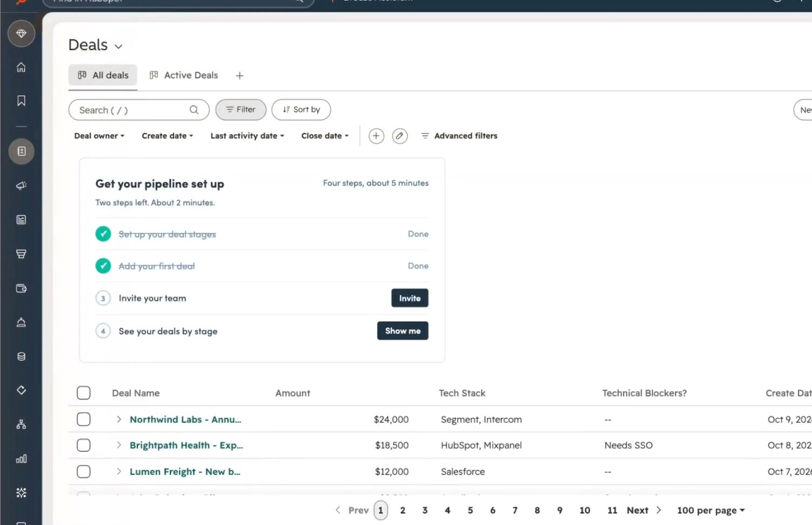
Task: Open the database icon in the sidebar
Action: pyautogui.click(x=21, y=356)
